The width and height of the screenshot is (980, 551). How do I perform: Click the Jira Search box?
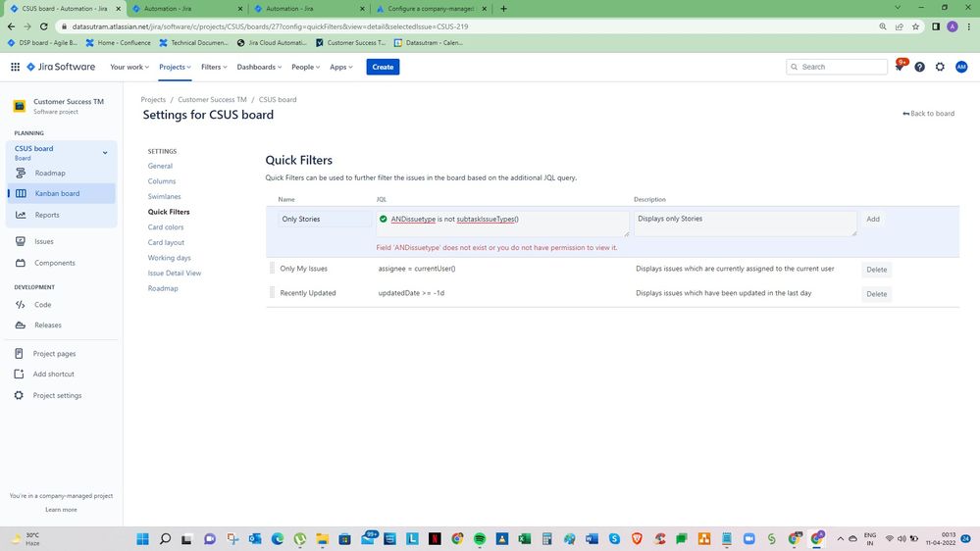coord(836,67)
